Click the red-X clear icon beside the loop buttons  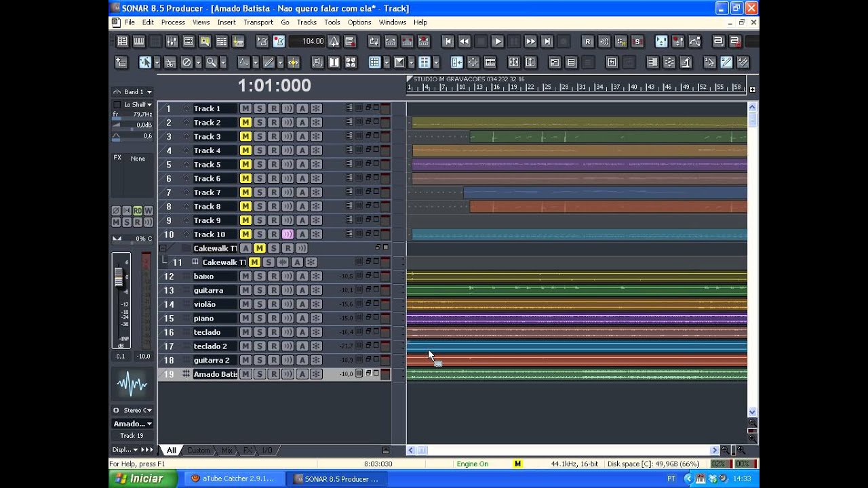pyautogui.click(x=423, y=41)
